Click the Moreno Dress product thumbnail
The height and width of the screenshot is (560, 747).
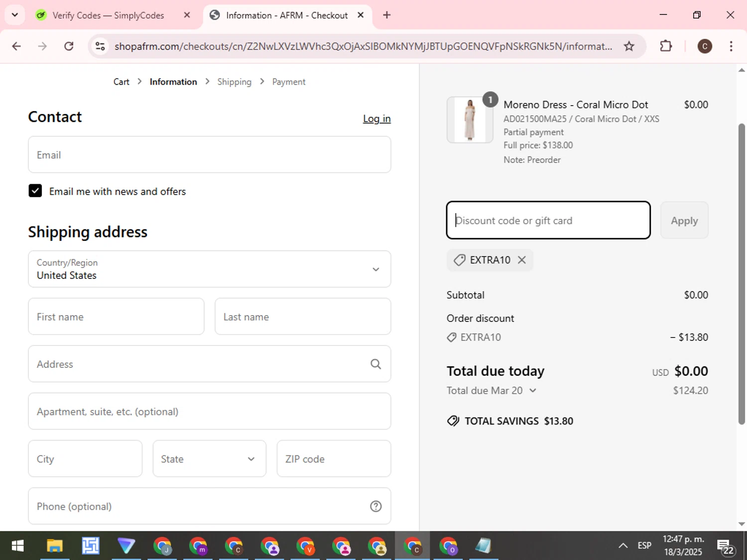click(x=470, y=120)
